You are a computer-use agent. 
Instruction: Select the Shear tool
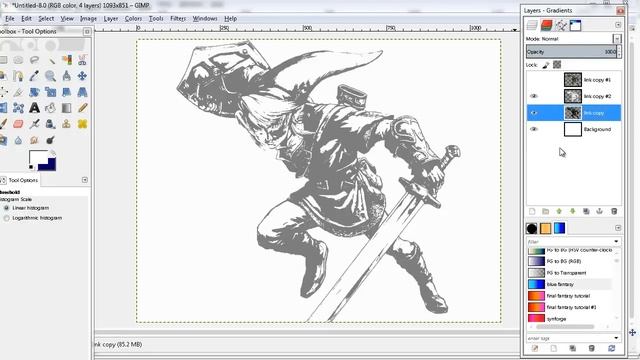click(x=67, y=92)
